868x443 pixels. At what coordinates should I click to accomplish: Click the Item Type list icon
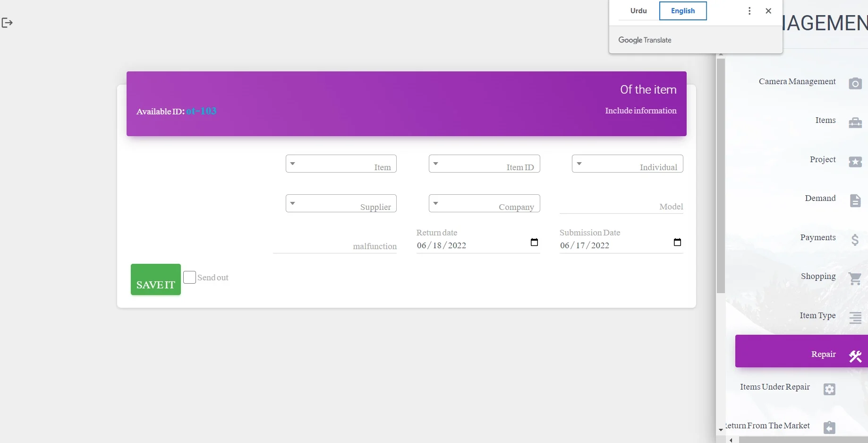(x=855, y=318)
